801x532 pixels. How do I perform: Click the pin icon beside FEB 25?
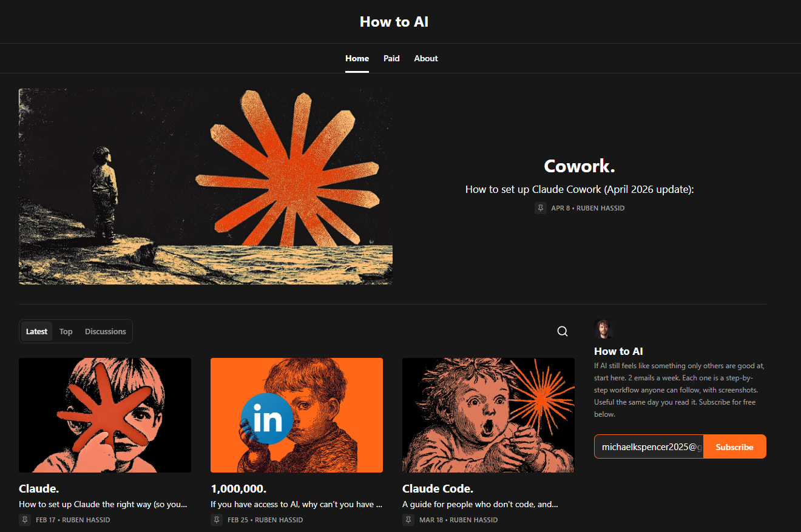click(217, 520)
